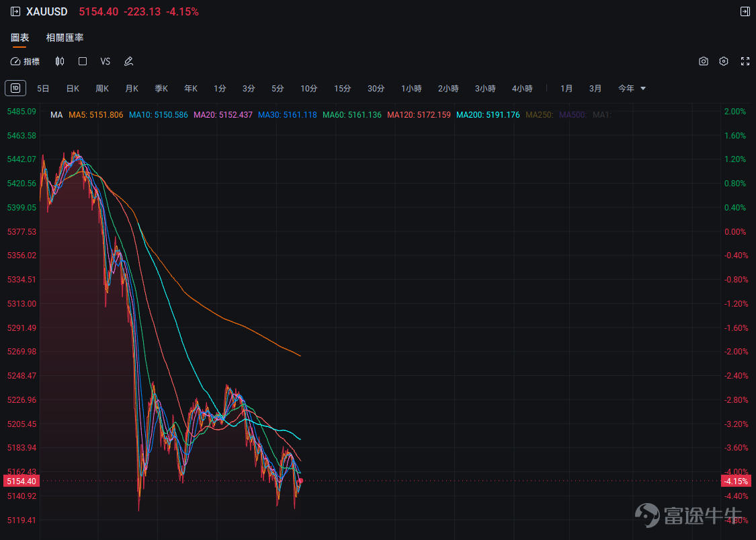Select the 1分 timeframe

point(220,88)
